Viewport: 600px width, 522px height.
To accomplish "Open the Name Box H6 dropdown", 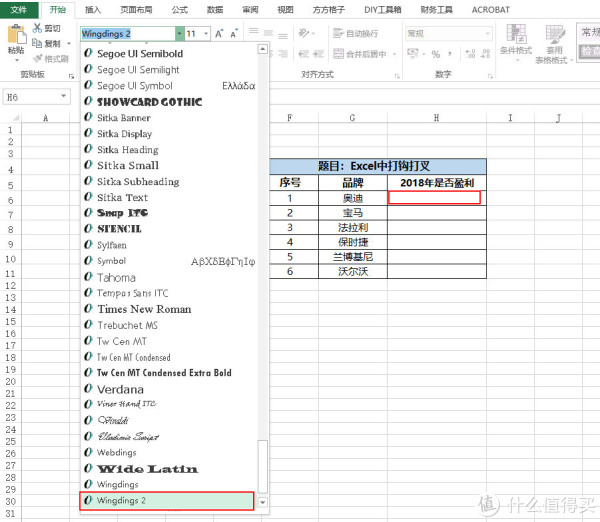I will 64,96.
